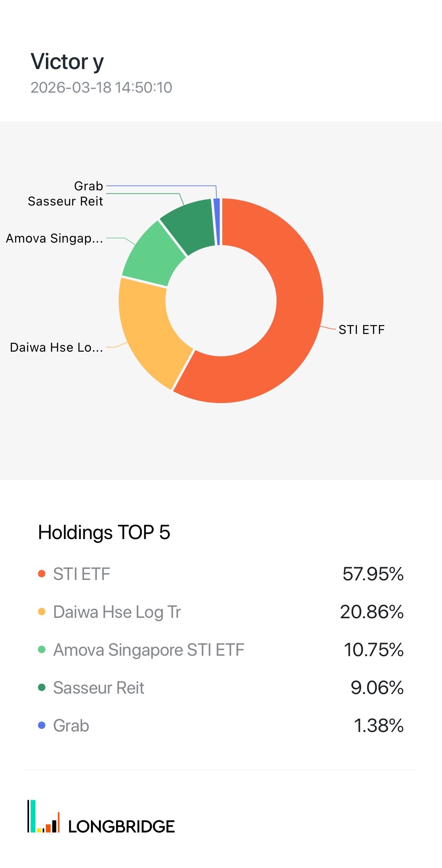This screenshot has width=442, height=868.
Task: Click the Daiwa Hse Lo... chart label
Action: (56, 347)
